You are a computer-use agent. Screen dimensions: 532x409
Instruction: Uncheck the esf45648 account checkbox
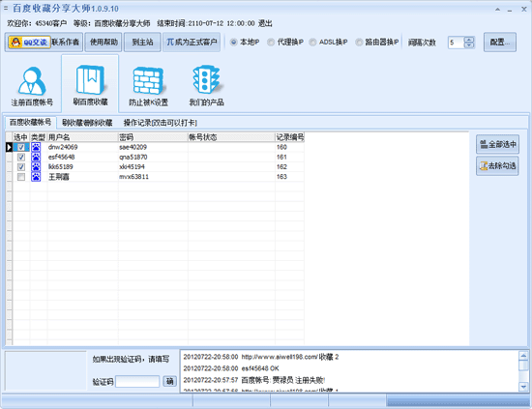21,157
